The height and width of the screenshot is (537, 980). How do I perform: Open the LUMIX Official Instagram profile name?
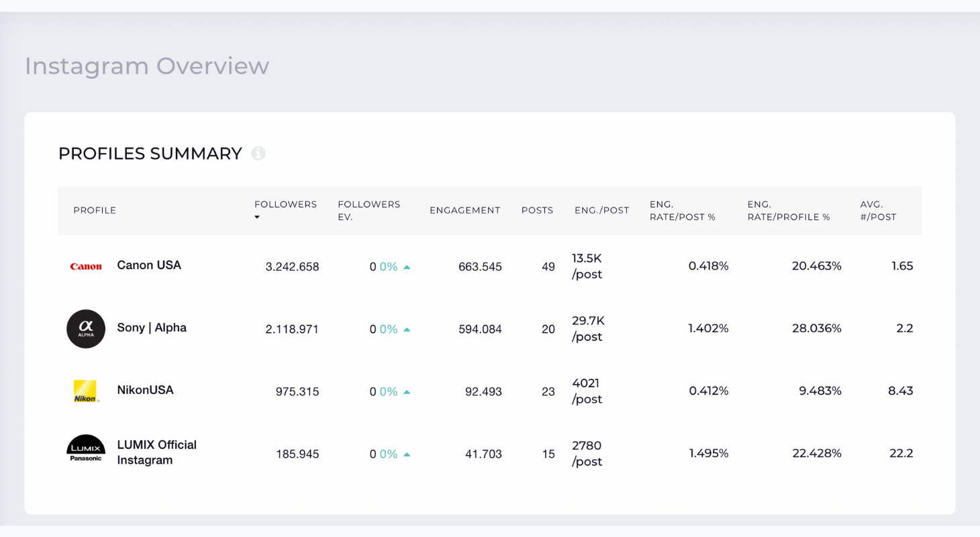coord(157,452)
